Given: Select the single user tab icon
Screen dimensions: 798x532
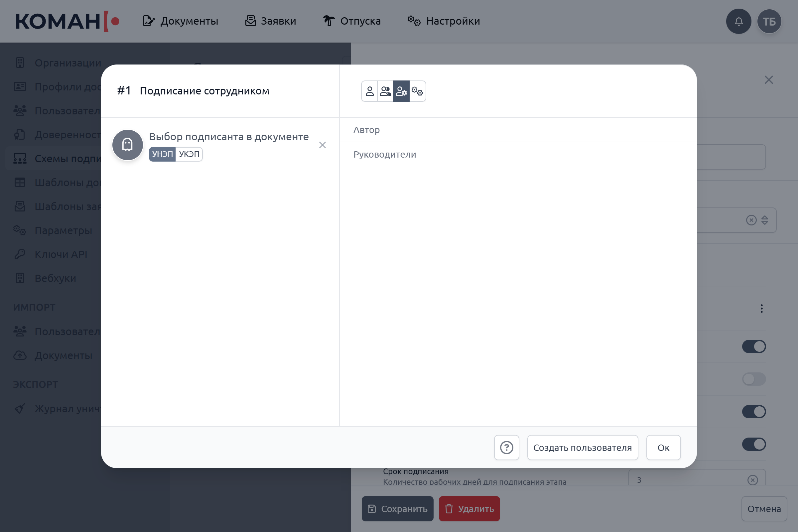Looking at the screenshot, I should (369, 91).
